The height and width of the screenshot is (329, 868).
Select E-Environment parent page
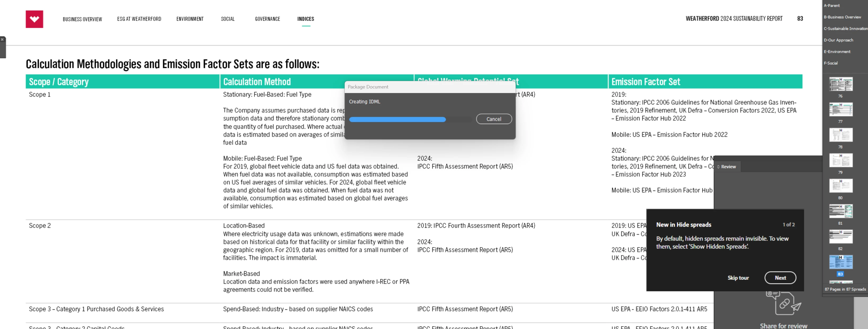point(837,51)
